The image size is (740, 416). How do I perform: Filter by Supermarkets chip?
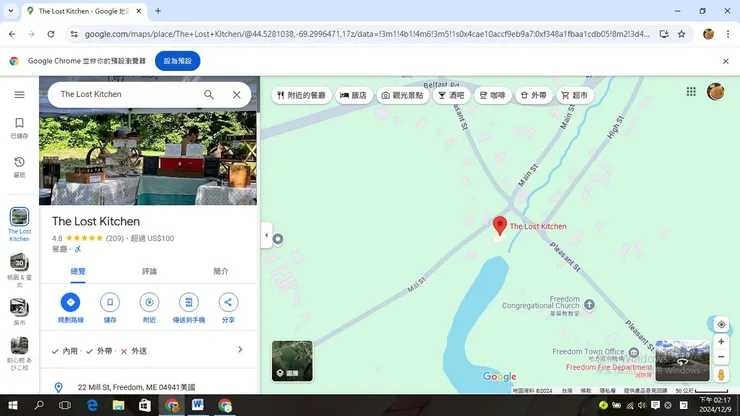point(575,95)
